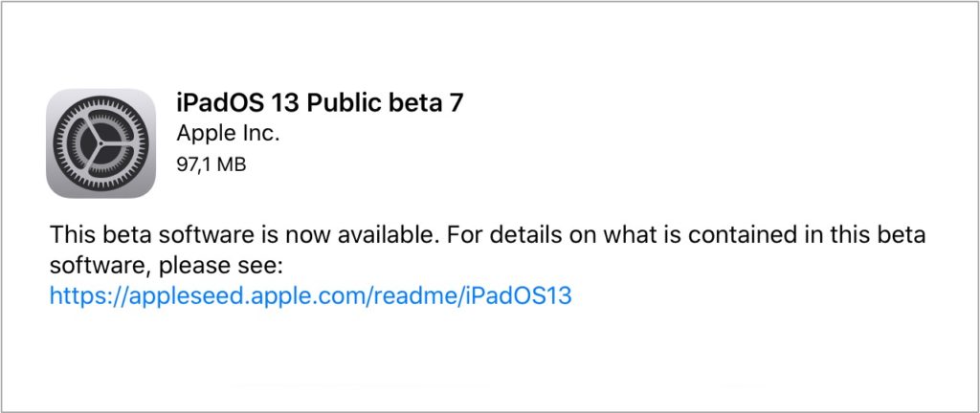Click the Apple Inc. developer name
This screenshot has height=413, width=980.
229,134
